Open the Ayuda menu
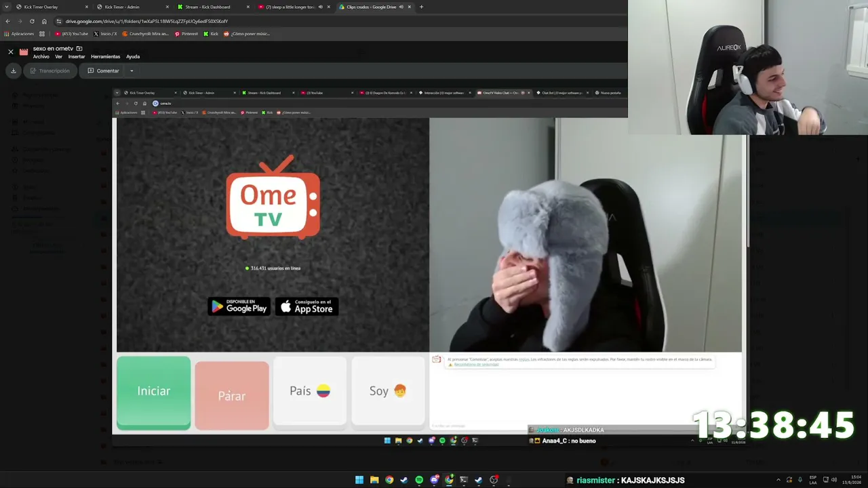 pyautogui.click(x=133, y=57)
